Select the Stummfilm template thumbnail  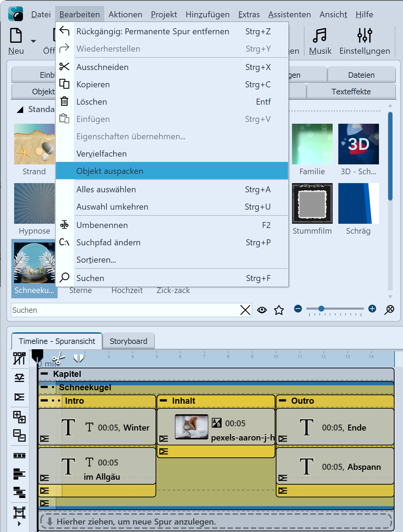[312, 204]
